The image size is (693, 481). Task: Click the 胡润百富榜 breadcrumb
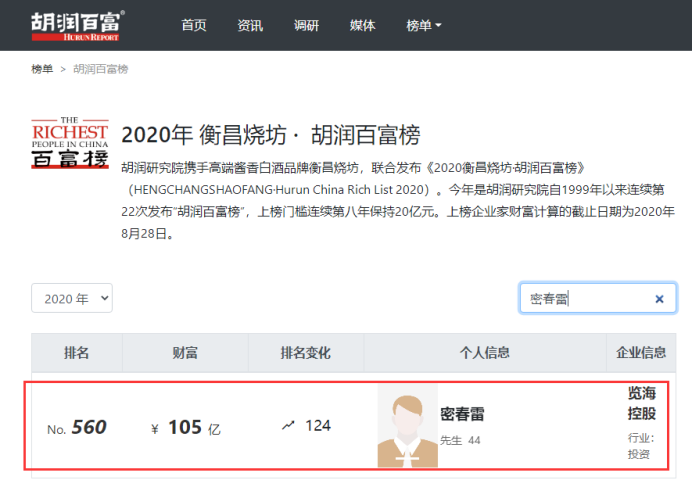[101, 69]
